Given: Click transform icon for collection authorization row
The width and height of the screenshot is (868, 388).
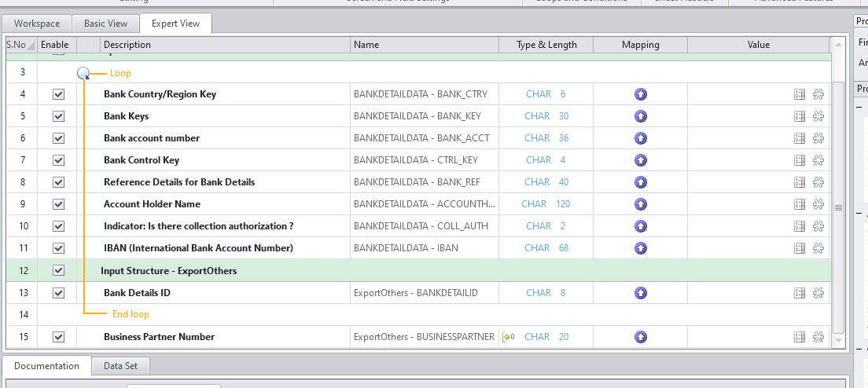Looking at the screenshot, I should 818,226.
